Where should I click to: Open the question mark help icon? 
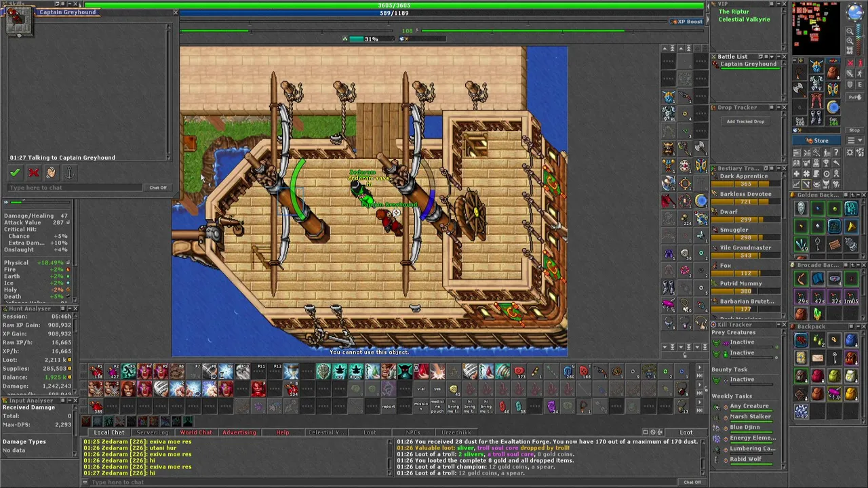point(836,152)
